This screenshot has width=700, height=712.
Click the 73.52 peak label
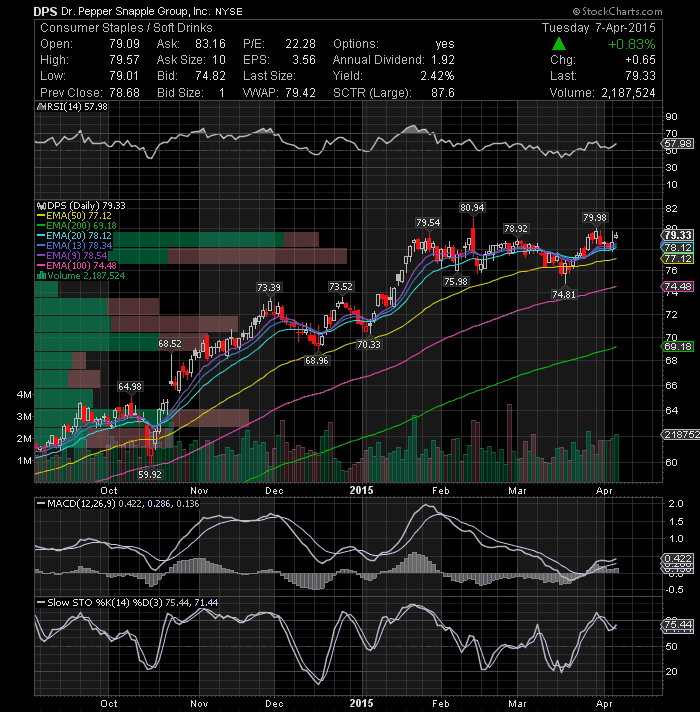(x=341, y=287)
